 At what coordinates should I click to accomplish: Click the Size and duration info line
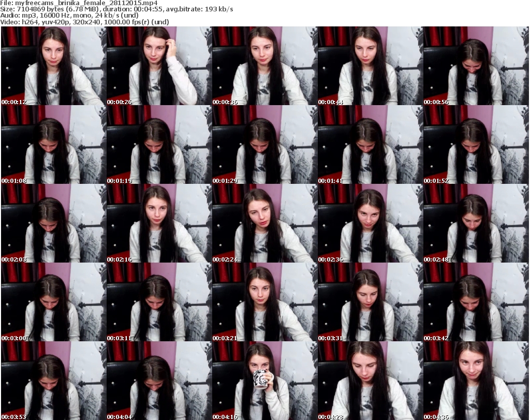point(116,9)
